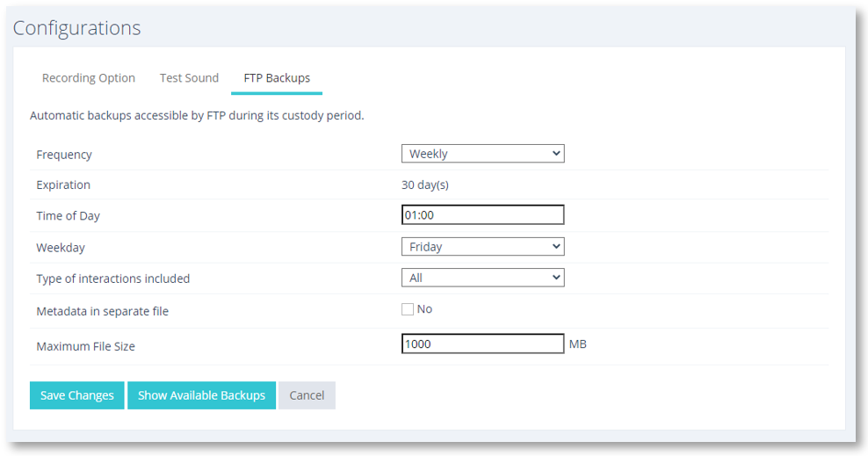
Task: Cancel the configuration changes
Action: tap(307, 395)
